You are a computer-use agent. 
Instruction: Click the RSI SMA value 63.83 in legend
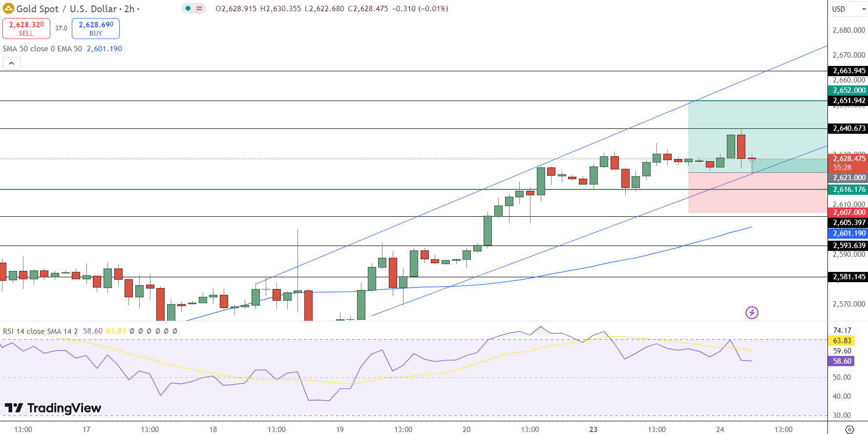click(x=116, y=331)
